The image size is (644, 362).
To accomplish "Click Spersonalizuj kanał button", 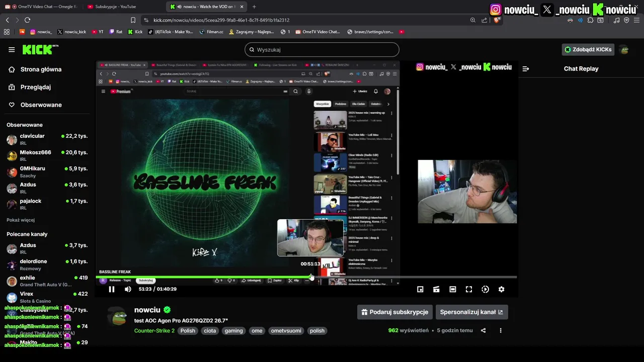I will coord(471,312).
